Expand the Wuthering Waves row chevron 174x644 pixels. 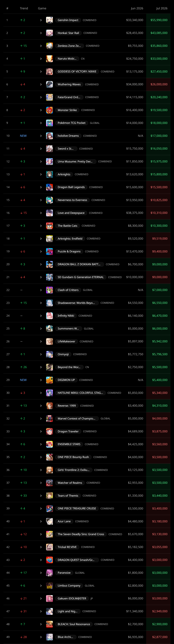(x=41, y=84)
